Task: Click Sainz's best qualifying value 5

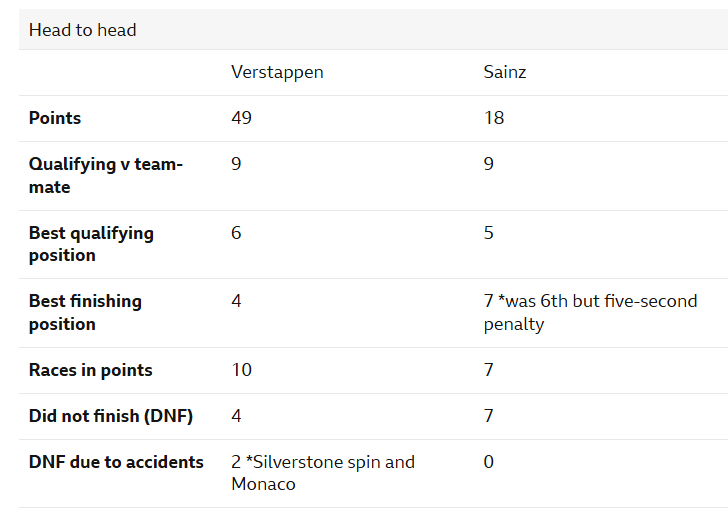Action: 488,233
